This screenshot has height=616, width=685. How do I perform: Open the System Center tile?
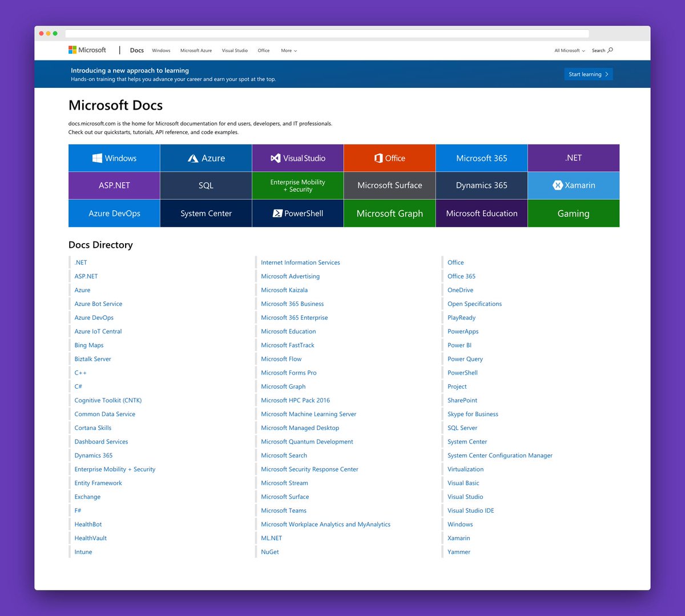click(x=206, y=214)
